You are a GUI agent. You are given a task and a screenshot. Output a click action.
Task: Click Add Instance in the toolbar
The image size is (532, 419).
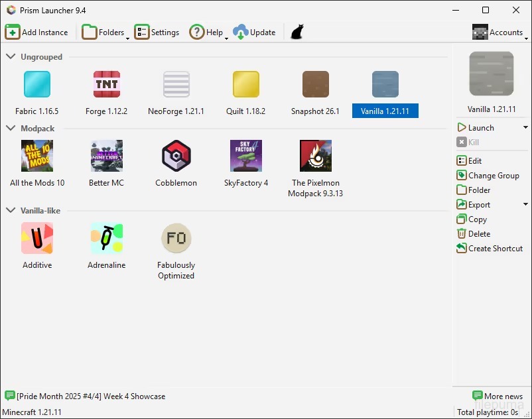coord(36,32)
